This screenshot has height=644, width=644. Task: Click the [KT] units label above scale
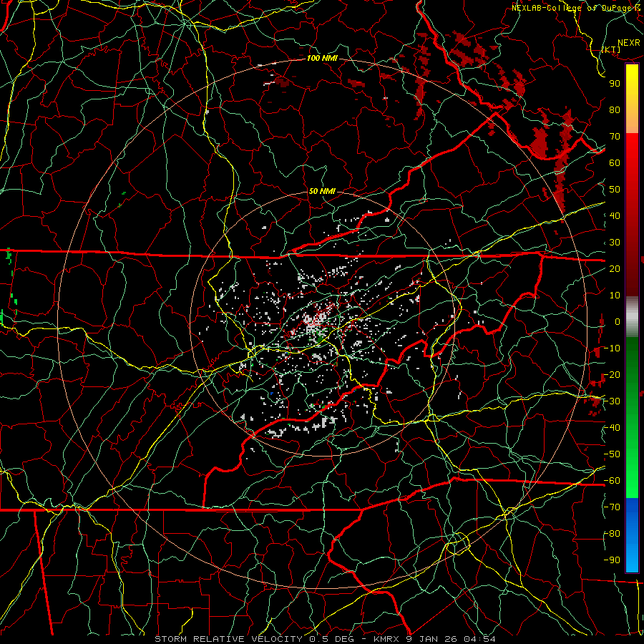[611, 49]
